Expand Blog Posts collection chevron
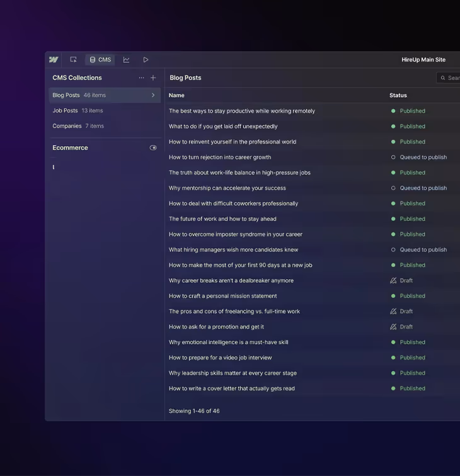The image size is (460, 476). click(x=153, y=95)
